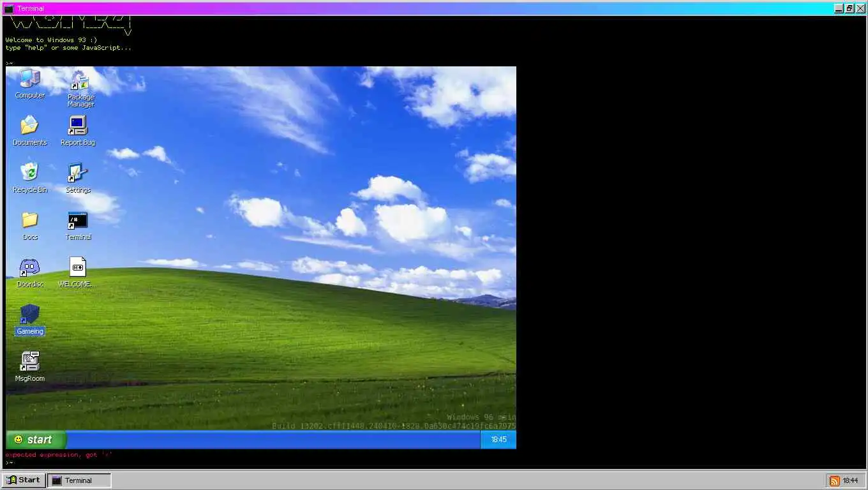Select the Gameing desktop icon
This screenshot has height=490, width=868.
click(x=30, y=320)
